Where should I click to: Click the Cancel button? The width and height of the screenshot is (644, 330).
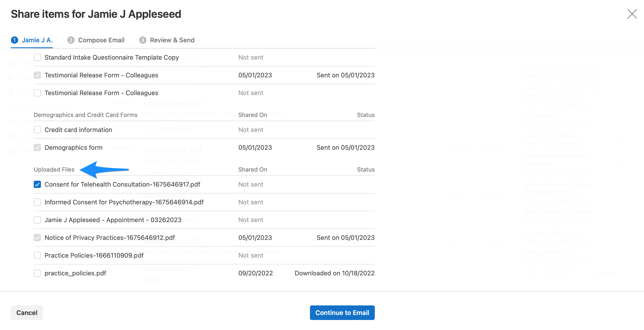coord(27,312)
